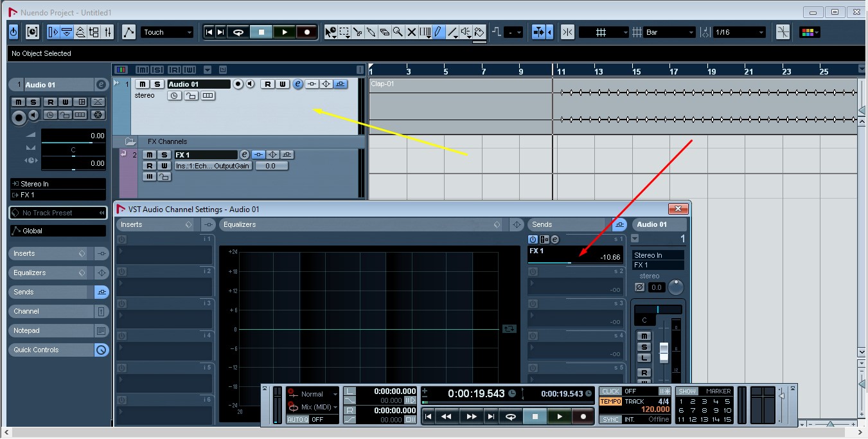Click the automation mode line icon
Image resolution: width=868 pixels, height=439 pixels.
[128, 31]
